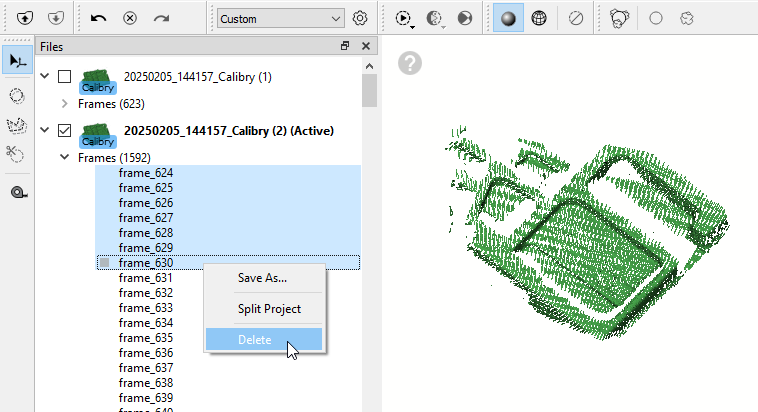
Task: Collapse the Calibry (2) (Active) project node
Action: (44, 130)
